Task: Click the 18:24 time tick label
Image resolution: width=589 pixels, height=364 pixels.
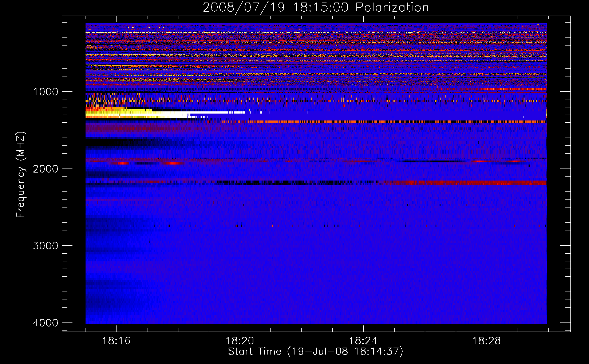Action: pos(363,341)
